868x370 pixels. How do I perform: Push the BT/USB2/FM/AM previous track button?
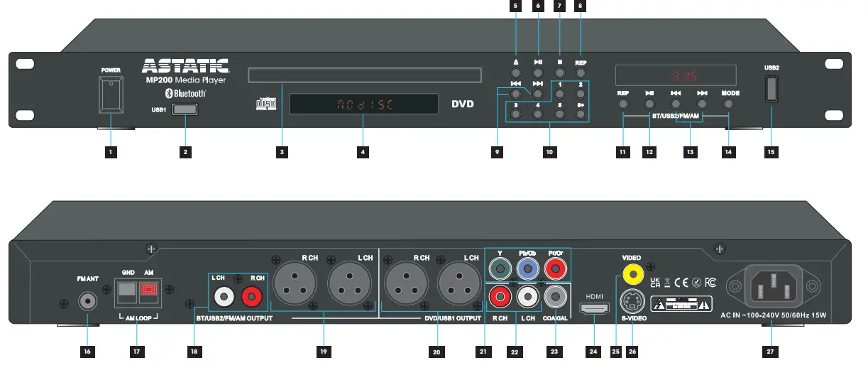point(676,104)
